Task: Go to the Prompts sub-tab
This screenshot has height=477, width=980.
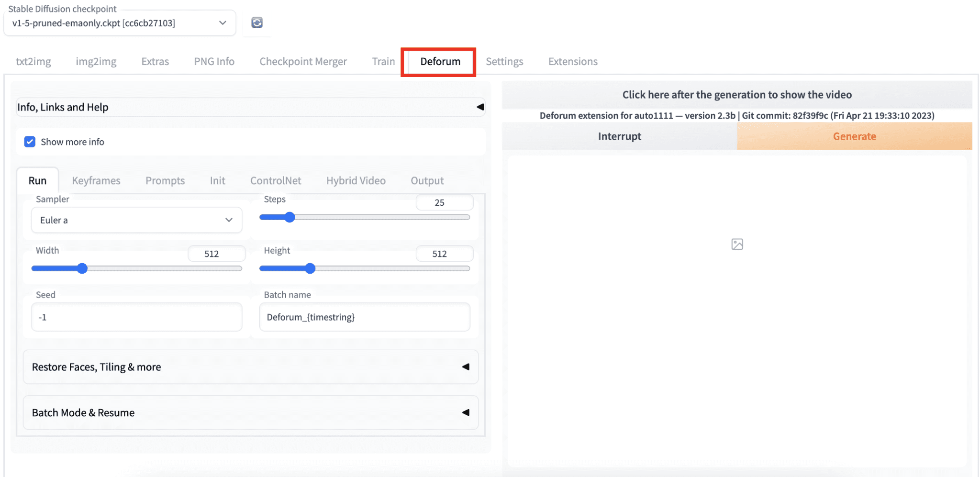Action: point(165,180)
